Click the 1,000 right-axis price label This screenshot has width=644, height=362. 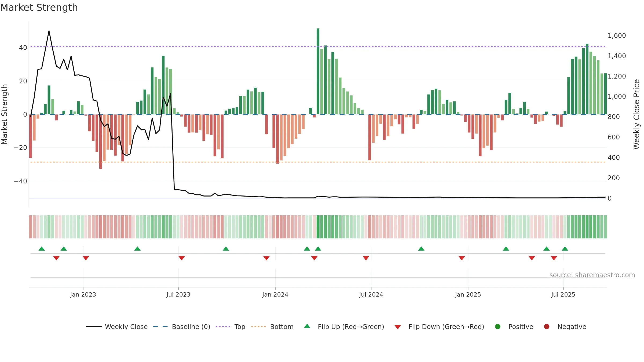point(617,97)
